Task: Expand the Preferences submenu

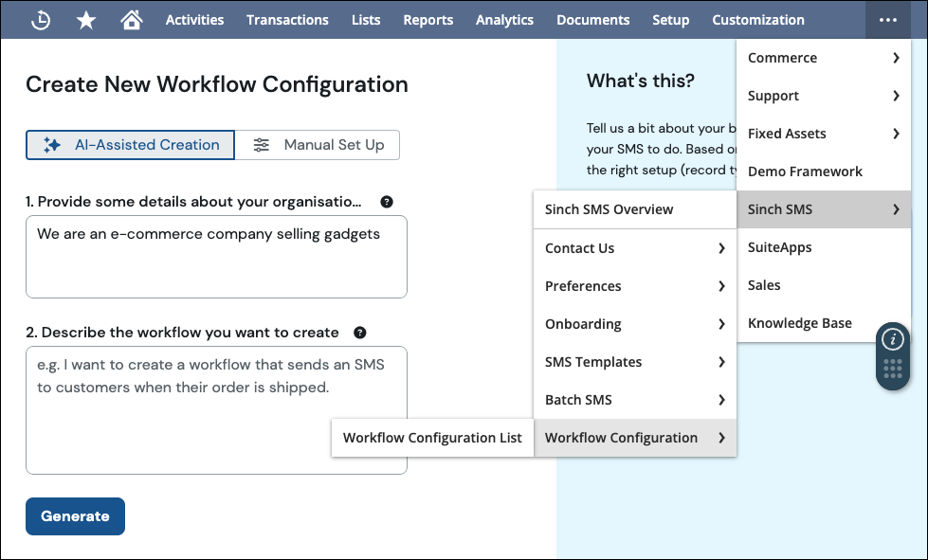Action: (x=635, y=286)
